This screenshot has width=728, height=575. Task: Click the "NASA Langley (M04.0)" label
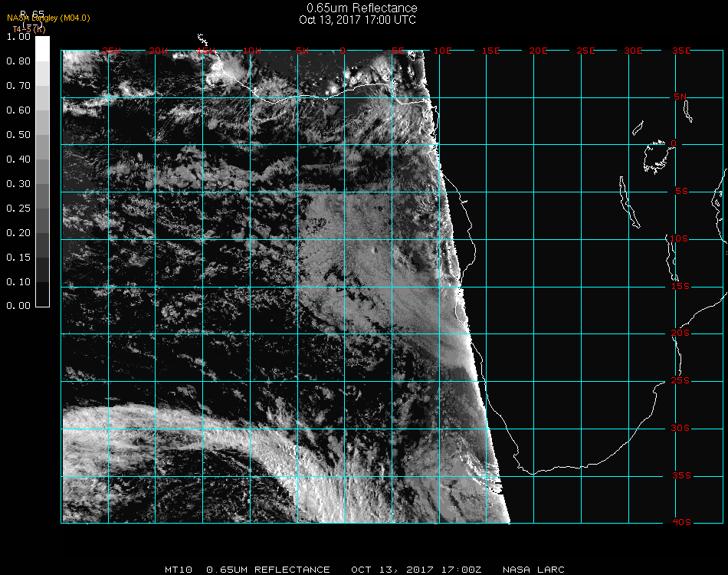(48, 18)
